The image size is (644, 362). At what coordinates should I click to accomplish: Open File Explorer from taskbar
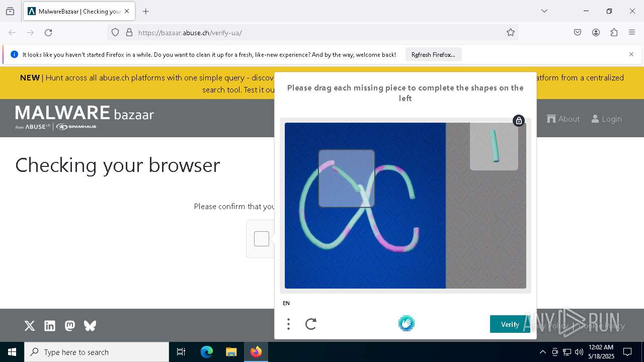(x=231, y=352)
